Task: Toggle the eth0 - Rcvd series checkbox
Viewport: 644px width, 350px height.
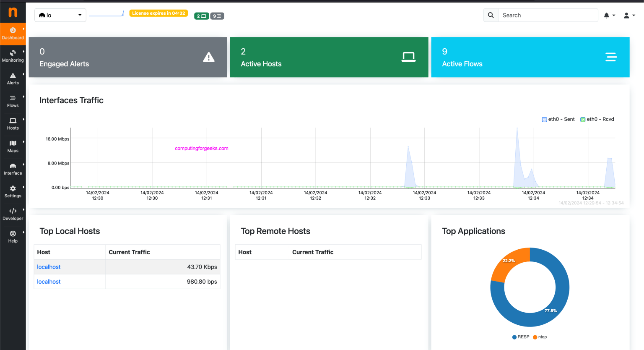Action: 583,120
